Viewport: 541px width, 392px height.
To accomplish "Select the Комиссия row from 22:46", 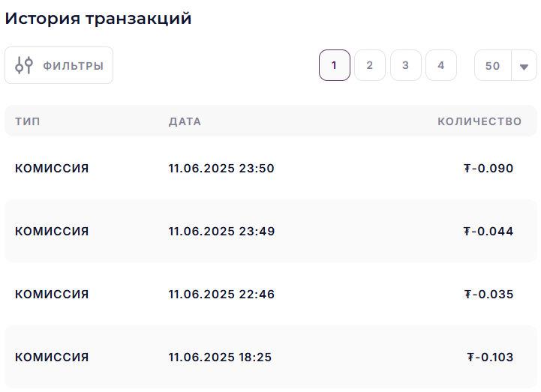I will point(271,294).
